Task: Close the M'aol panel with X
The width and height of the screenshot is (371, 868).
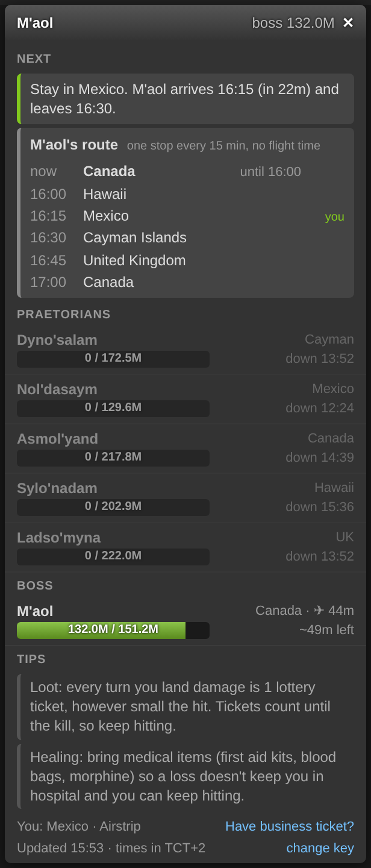Action: coord(348,23)
